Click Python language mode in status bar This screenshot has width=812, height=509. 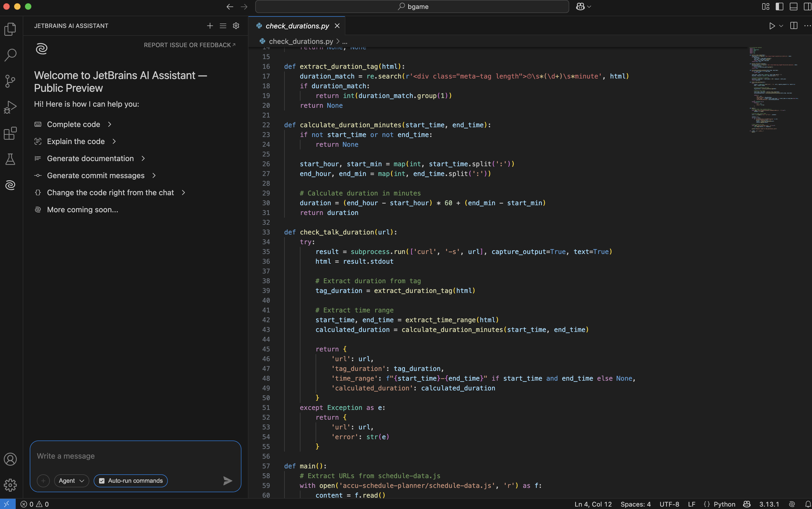724,504
